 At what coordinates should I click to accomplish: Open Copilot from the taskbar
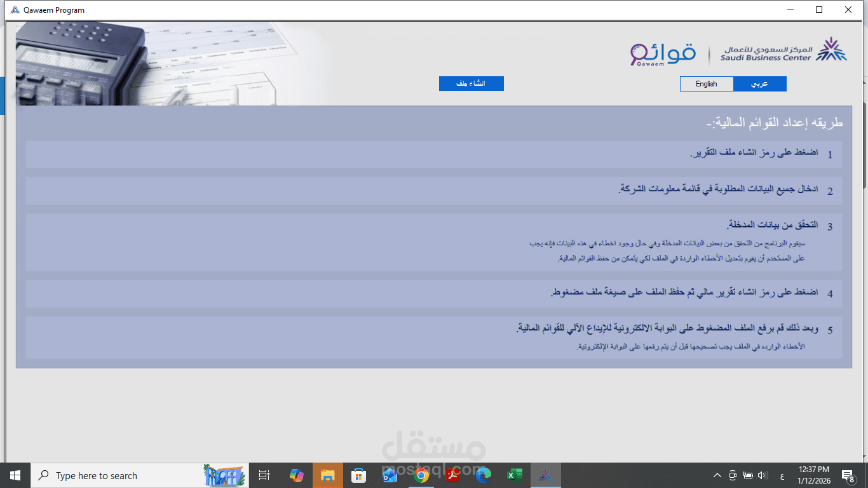tap(296, 475)
